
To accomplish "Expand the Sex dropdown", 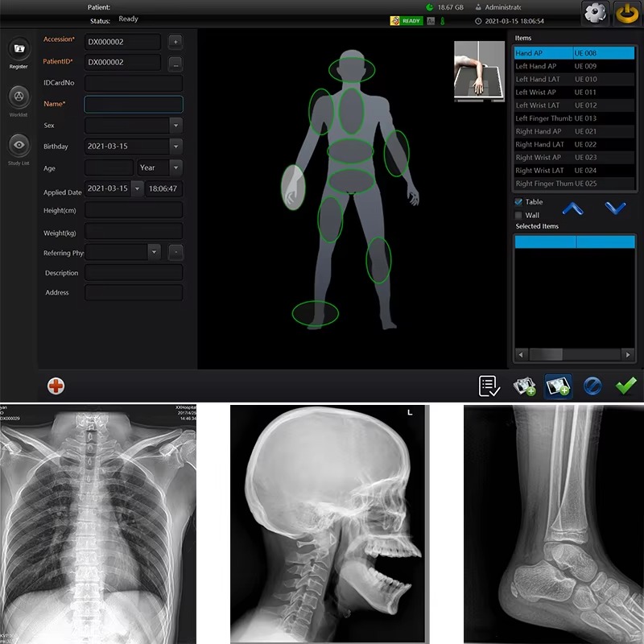I will pos(175,125).
